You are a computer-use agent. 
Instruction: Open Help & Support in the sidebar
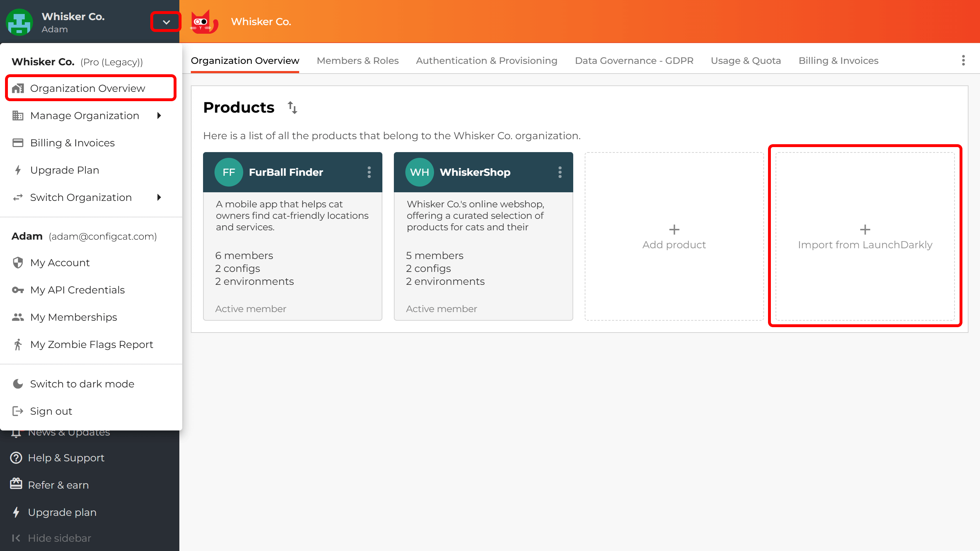[x=66, y=458]
